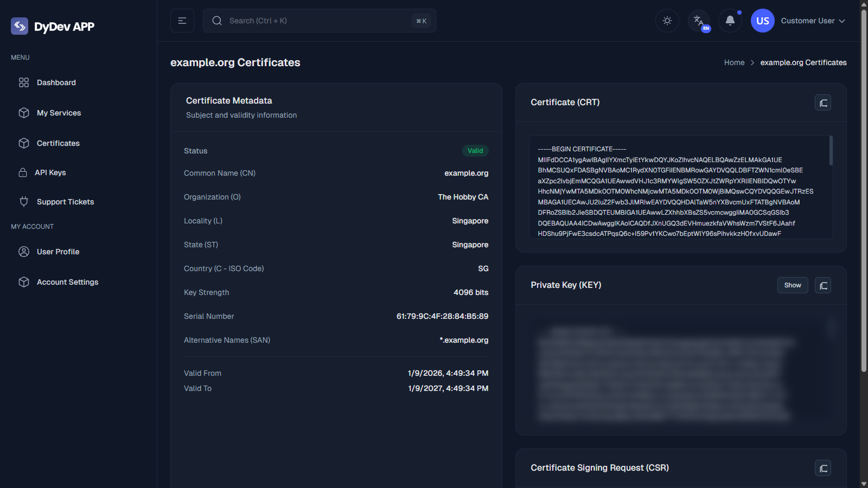
Task: Copy the Certificate (CRT) content
Action: (822, 102)
